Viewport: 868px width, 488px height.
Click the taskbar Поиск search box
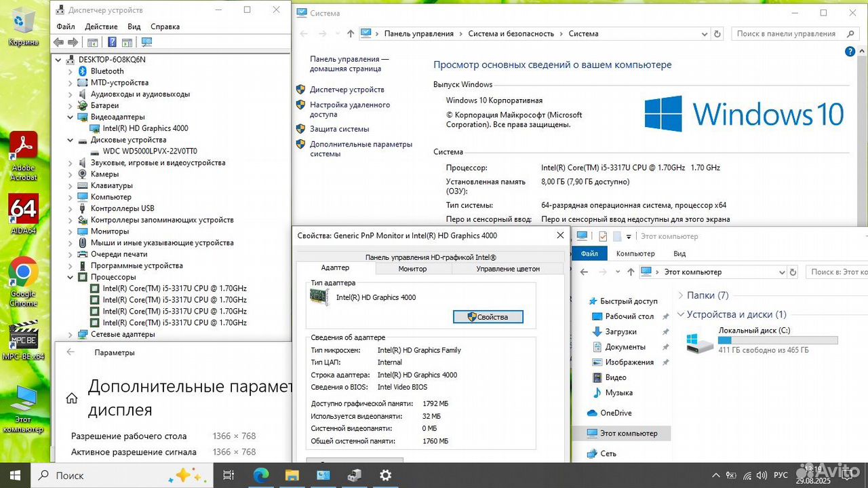point(123,475)
